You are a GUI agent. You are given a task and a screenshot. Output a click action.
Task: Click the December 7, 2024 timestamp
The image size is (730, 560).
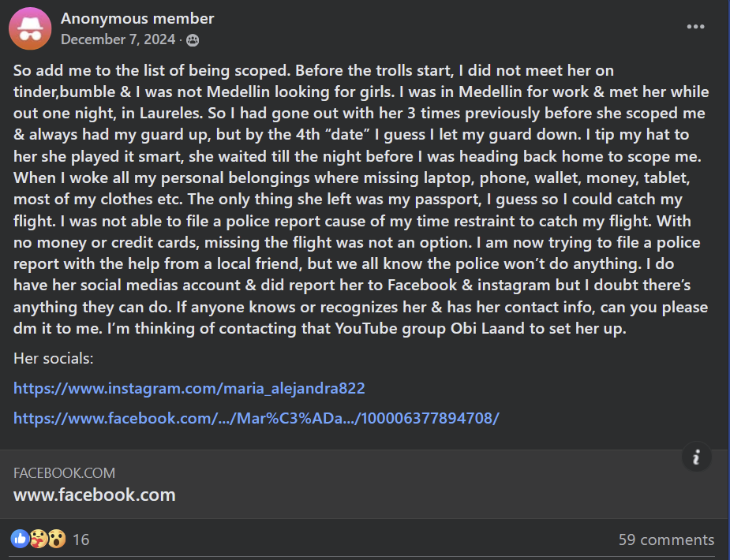(x=118, y=39)
